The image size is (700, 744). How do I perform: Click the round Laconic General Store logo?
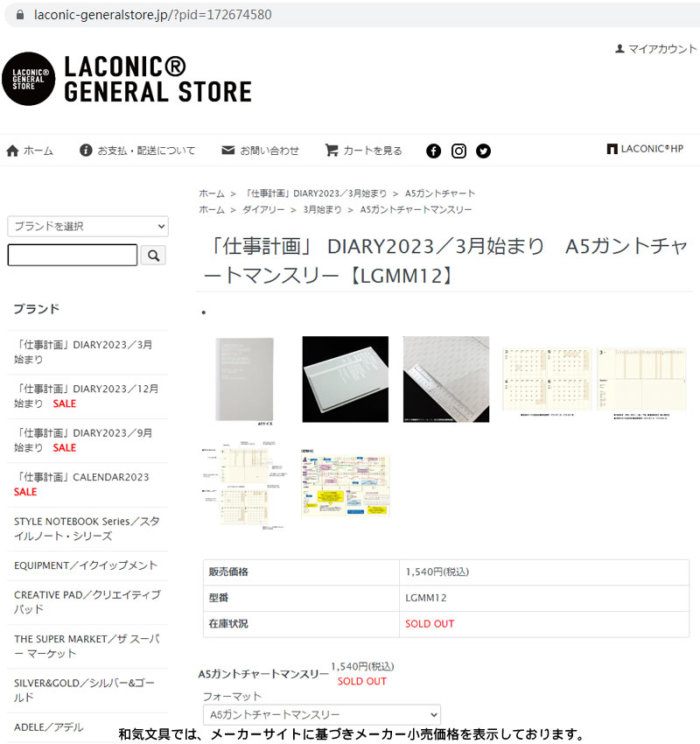pyautogui.click(x=28, y=79)
